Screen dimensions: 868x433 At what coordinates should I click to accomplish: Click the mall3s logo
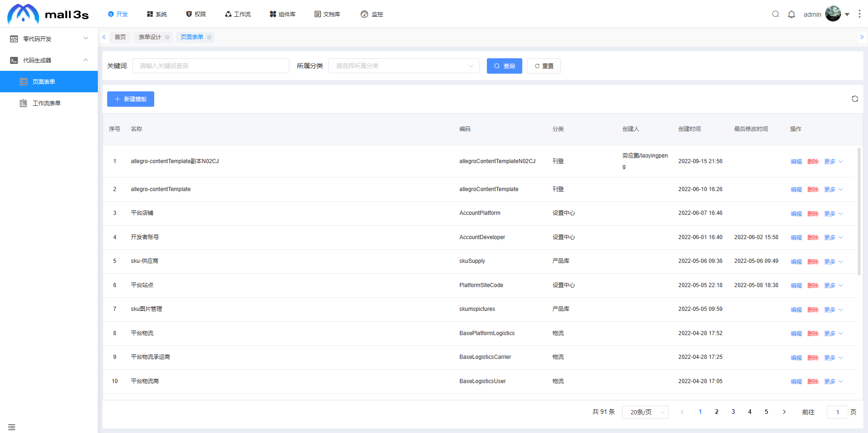48,14
